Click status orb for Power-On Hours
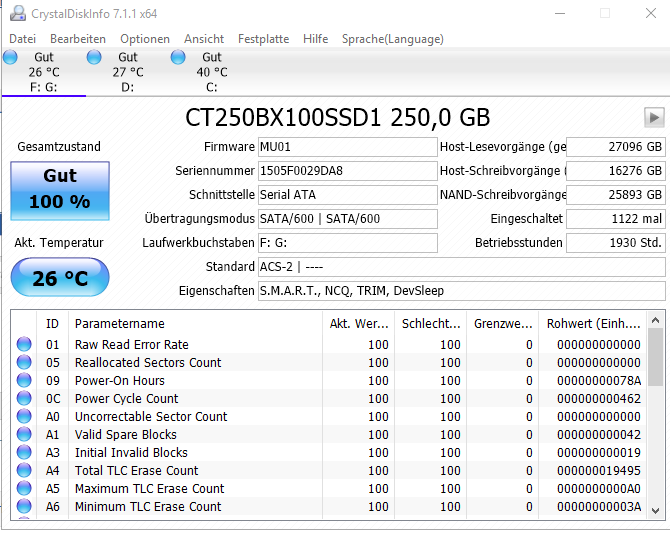This screenshot has height=534, width=670. point(24,380)
